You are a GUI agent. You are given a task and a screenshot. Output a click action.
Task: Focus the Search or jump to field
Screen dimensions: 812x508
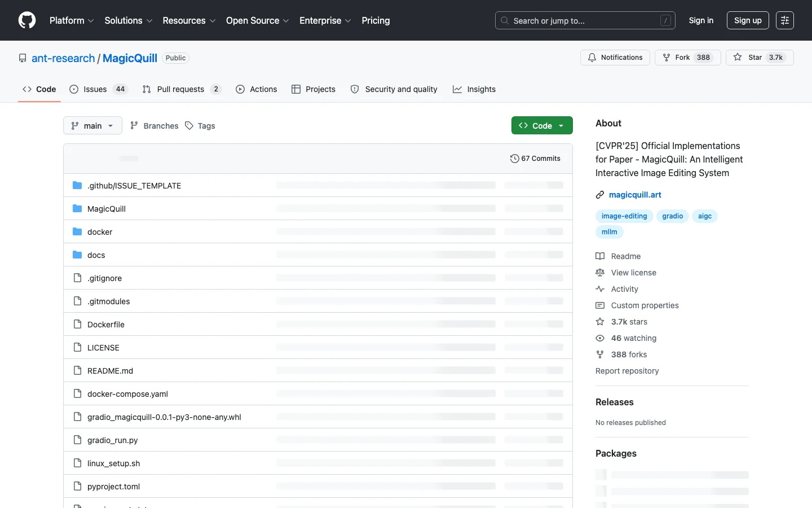pos(585,20)
